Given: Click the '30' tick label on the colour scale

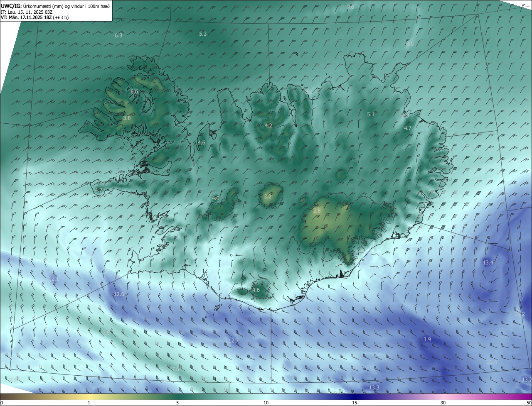Looking at the screenshot, I should [443, 403].
